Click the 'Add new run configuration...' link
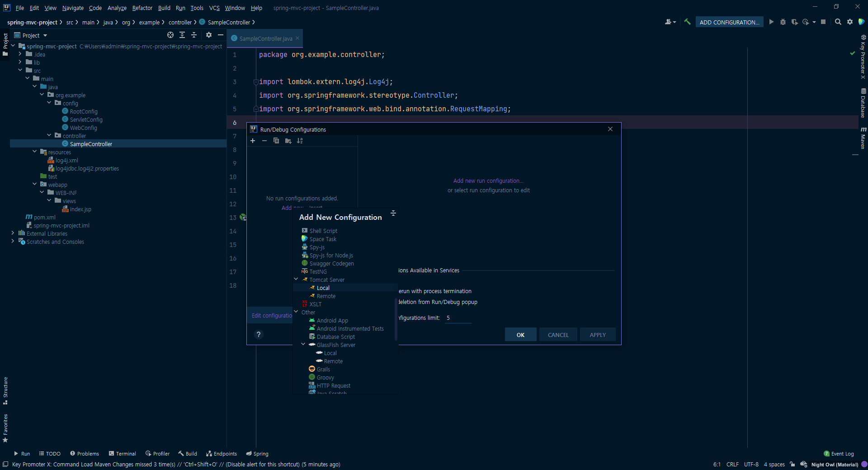Image resolution: width=868 pixels, height=470 pixels. (488, 181)
